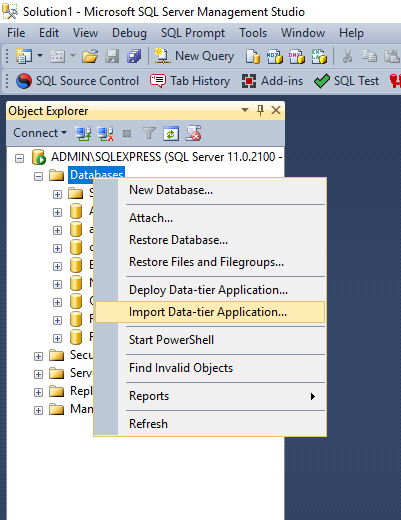Image resolution: width=401 pixels, height=520 pixels.
Task: Open the Edit menu
Action: pos(49,33)
